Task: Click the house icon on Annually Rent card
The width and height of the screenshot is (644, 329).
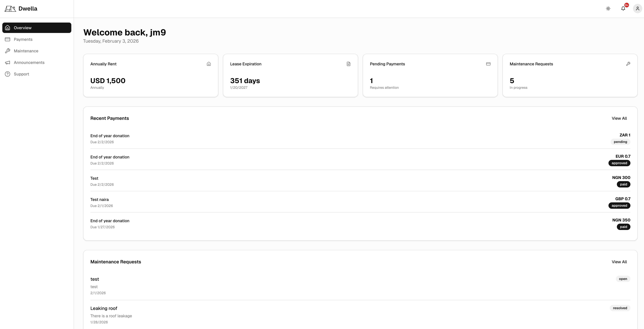Action: point(209,64)
